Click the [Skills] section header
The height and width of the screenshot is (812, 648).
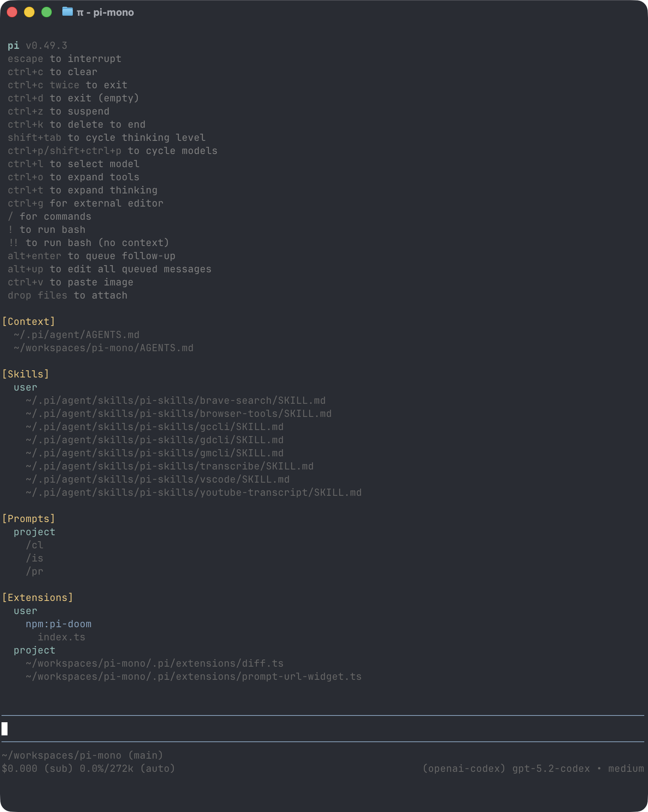point(26,374)
